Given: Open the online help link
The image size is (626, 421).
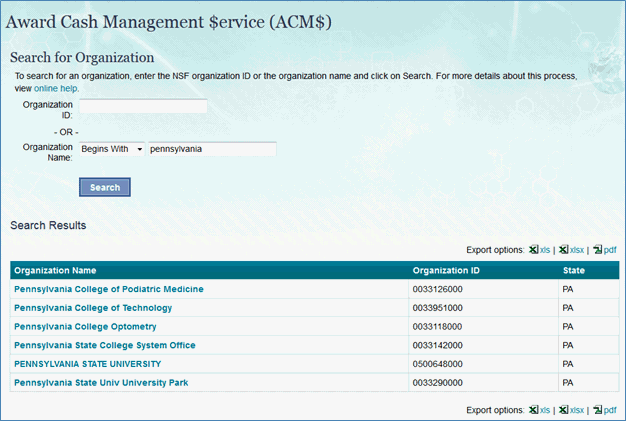Looking at the screenshot, I should click(56, 88).
